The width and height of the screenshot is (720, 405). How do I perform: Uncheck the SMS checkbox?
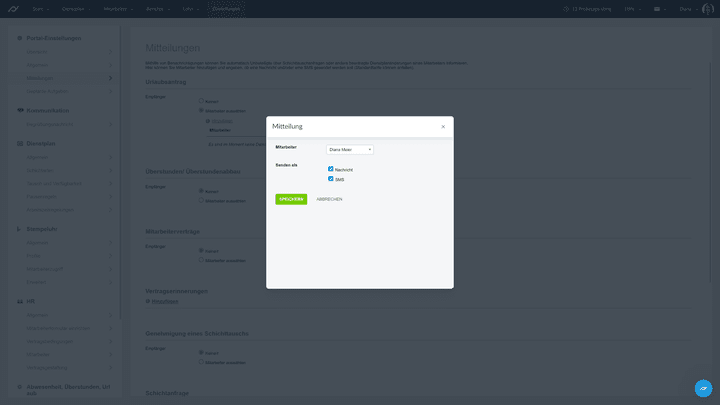point(331,179)
